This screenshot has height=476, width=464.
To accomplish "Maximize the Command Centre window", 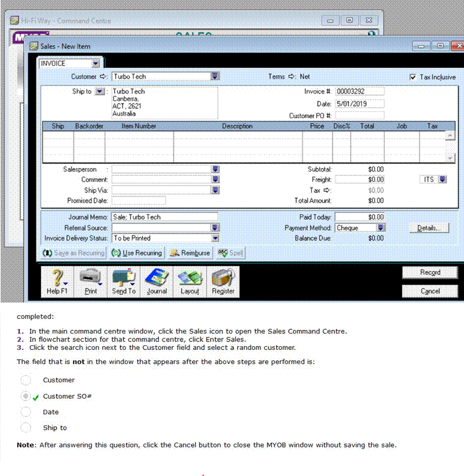I will point(350,20).
